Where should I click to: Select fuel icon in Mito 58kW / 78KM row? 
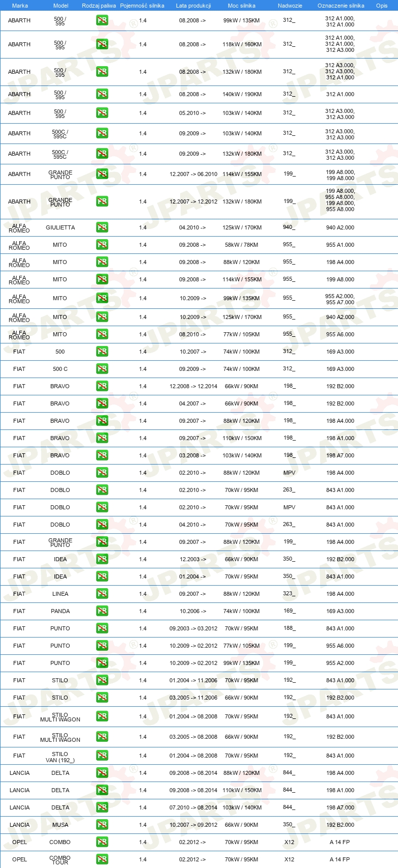102,245
